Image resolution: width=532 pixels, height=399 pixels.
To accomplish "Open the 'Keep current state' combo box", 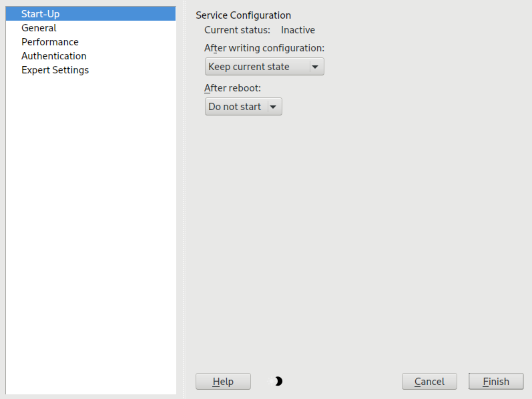I will coord(257,67).
